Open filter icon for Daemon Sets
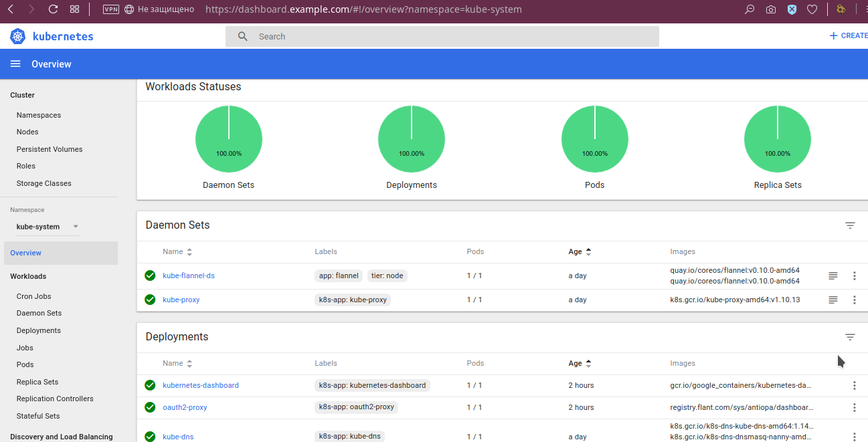 pyautogui.click(x=850, y=225)
